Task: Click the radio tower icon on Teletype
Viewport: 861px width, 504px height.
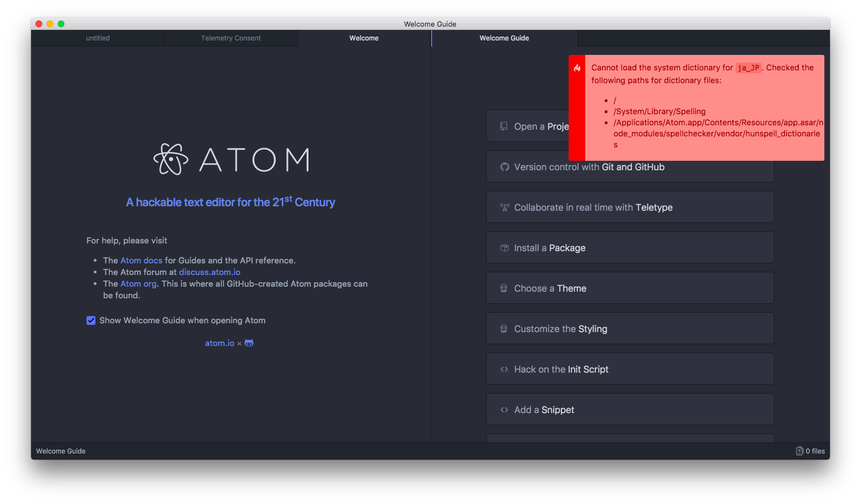Action: point(504,207)
